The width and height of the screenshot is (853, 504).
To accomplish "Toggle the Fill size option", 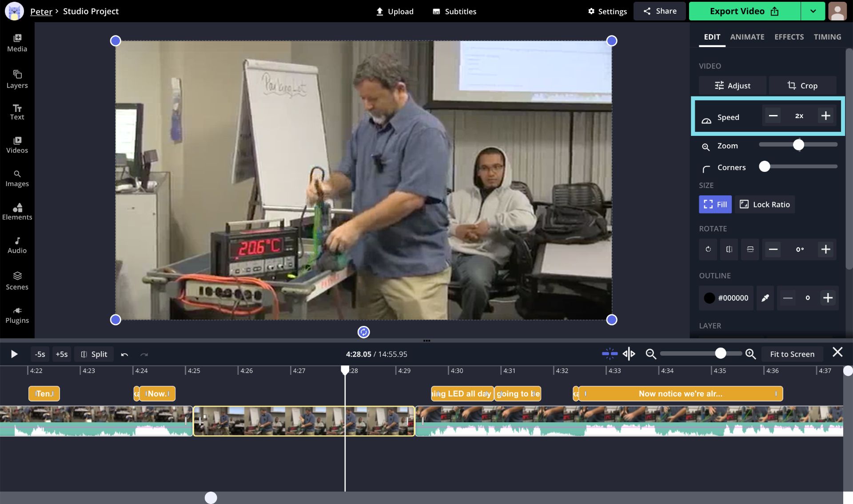I will point(715,205).
